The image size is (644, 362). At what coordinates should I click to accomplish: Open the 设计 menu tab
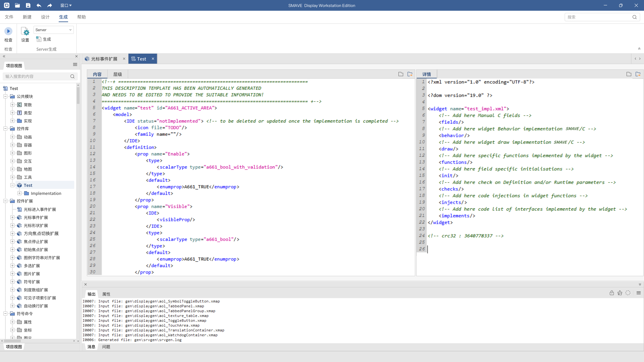click(45, 17)
